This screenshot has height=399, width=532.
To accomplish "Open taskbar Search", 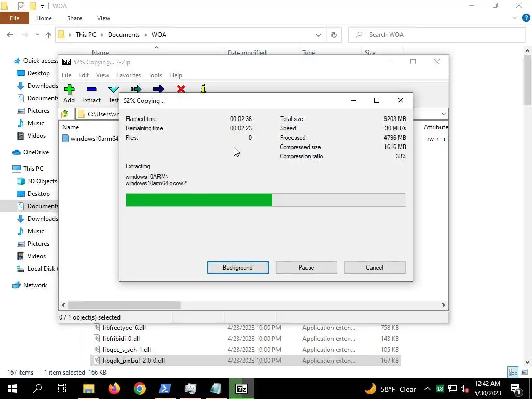I will [37, 389].
